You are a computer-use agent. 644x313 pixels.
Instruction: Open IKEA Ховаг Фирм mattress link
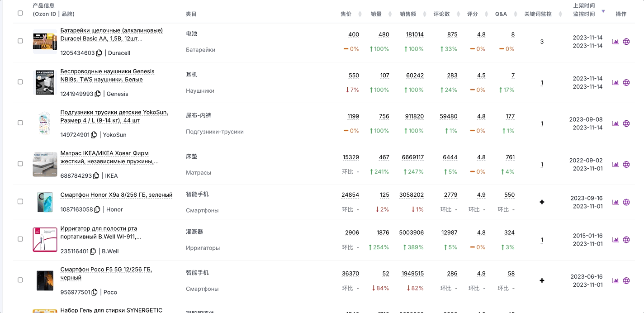[x=109, y=157]
